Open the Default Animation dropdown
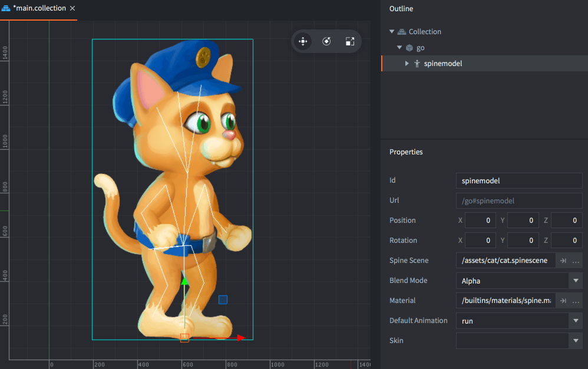The width and height of the screenshot is (588, 369). coord(575,321)
